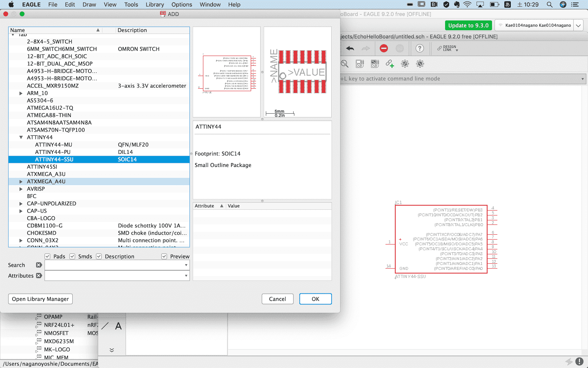Expand the ATXMEGA_A4U tree item
The width and height of the screenshot is (588, 368).
click(21, 182)
